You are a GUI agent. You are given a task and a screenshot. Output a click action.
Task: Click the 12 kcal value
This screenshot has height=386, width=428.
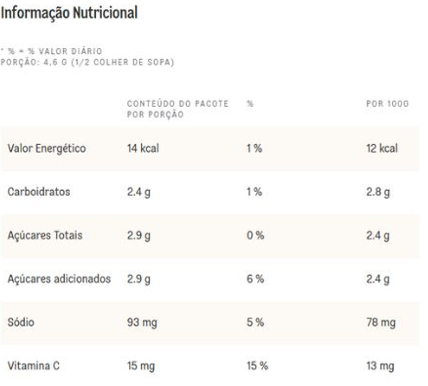[x=382, y=148]
